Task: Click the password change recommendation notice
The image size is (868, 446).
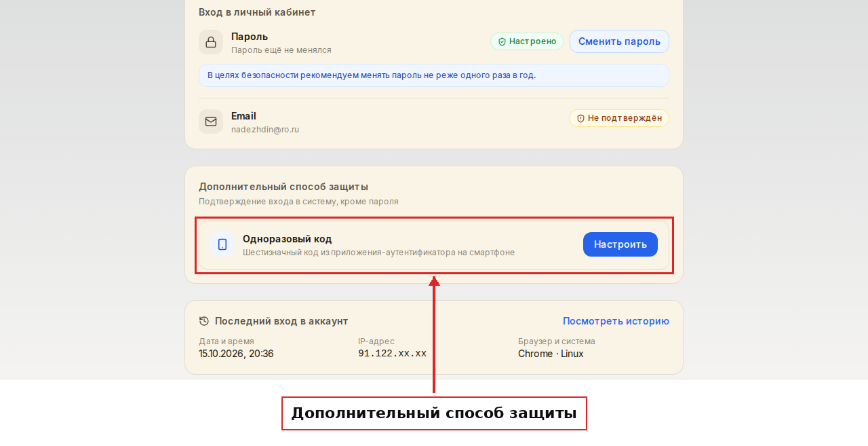Action: click(434, 75)
